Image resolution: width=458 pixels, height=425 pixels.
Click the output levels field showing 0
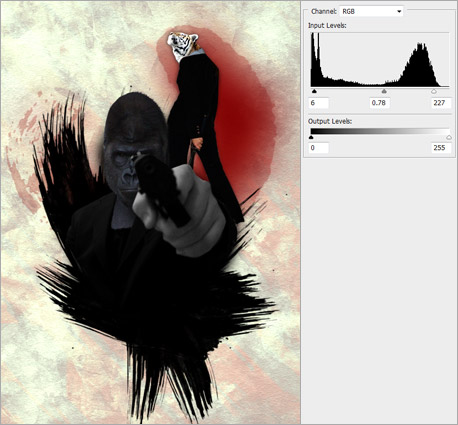tap(319, 148)
